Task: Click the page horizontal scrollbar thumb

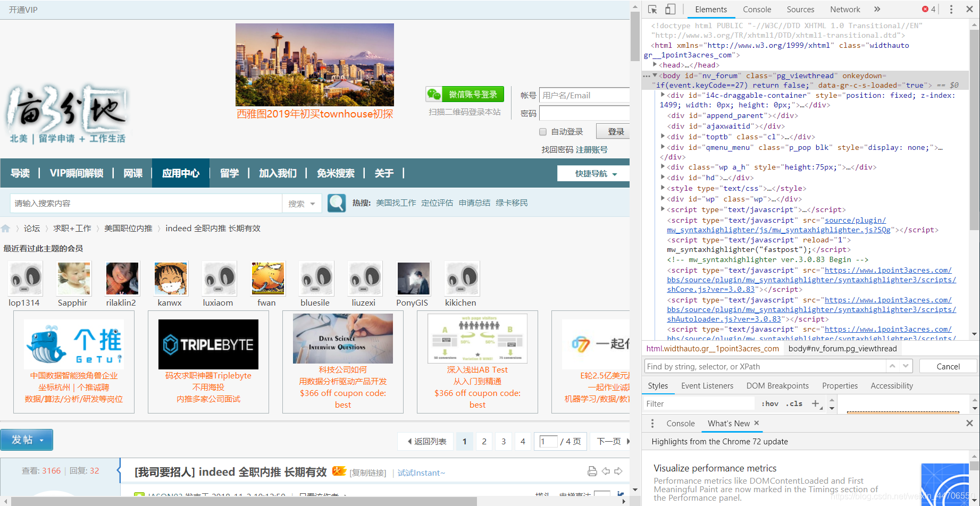Action: (244, 501)
